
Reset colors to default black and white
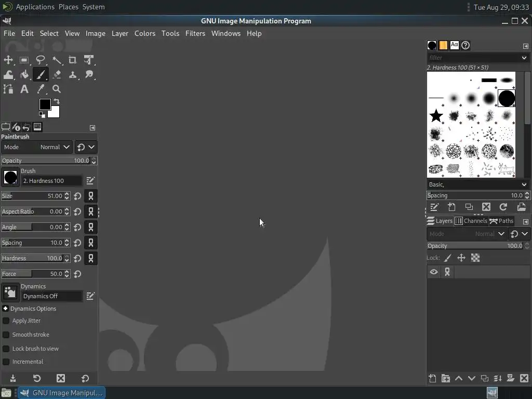42,115
